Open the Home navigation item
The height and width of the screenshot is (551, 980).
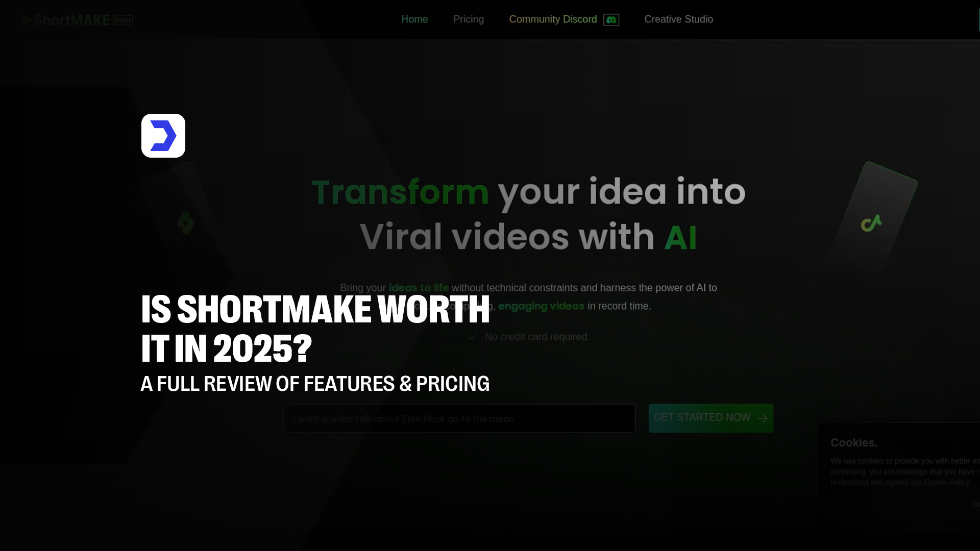tap(414, 19)
